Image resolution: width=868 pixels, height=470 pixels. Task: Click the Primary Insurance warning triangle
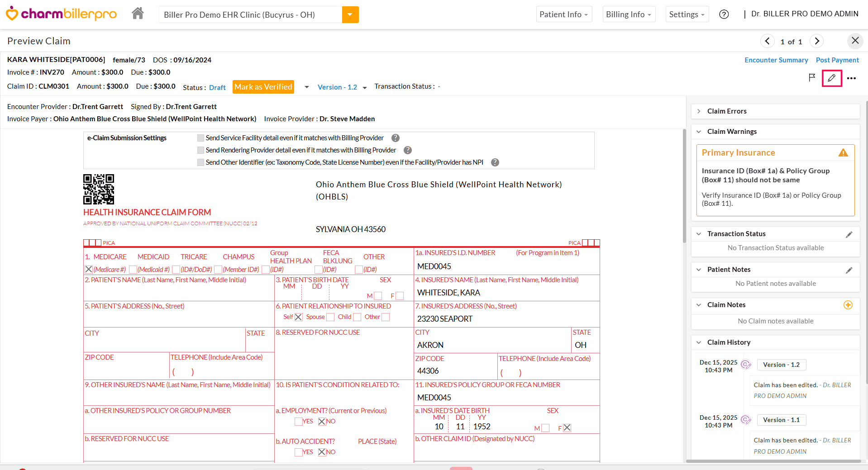point(843,153)
